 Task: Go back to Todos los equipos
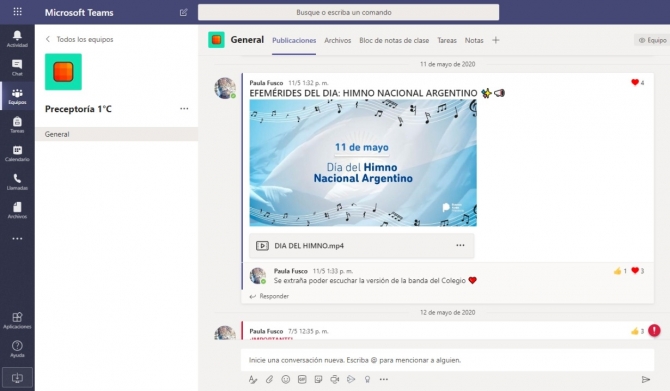(79, 39)
